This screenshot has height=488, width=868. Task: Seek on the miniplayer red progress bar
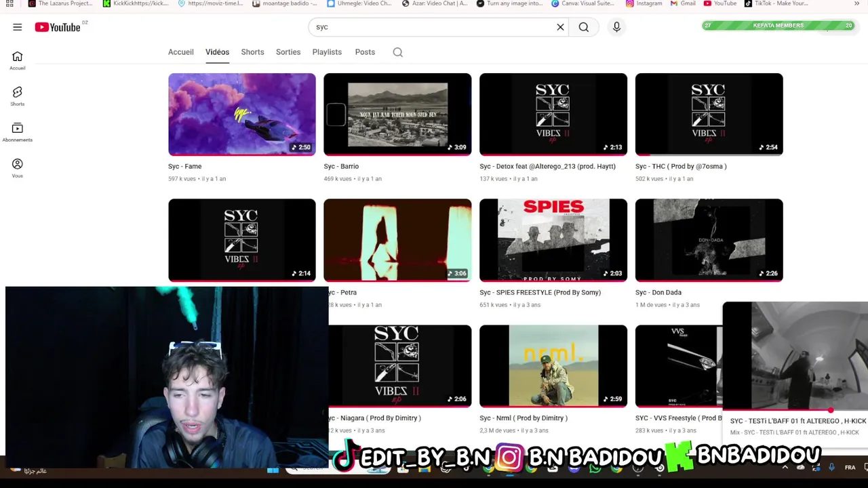[x=795, y=410]
